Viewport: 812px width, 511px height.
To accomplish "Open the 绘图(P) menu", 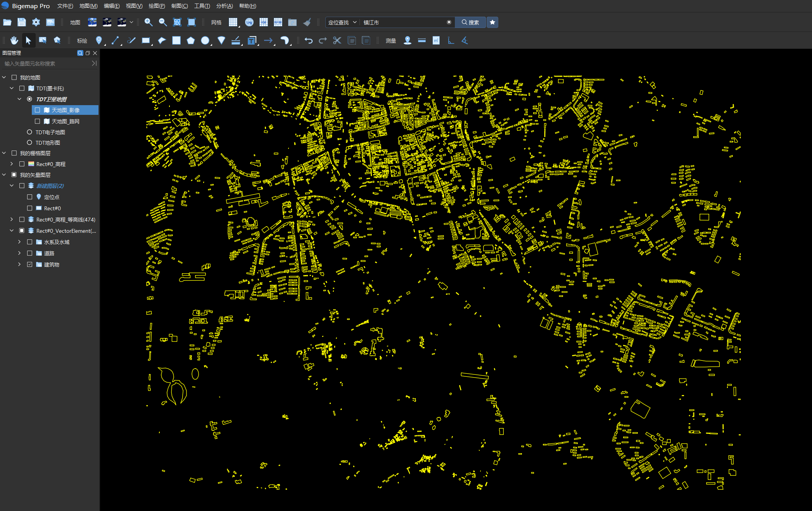I will pyautogui.click(x=157, y=6).
